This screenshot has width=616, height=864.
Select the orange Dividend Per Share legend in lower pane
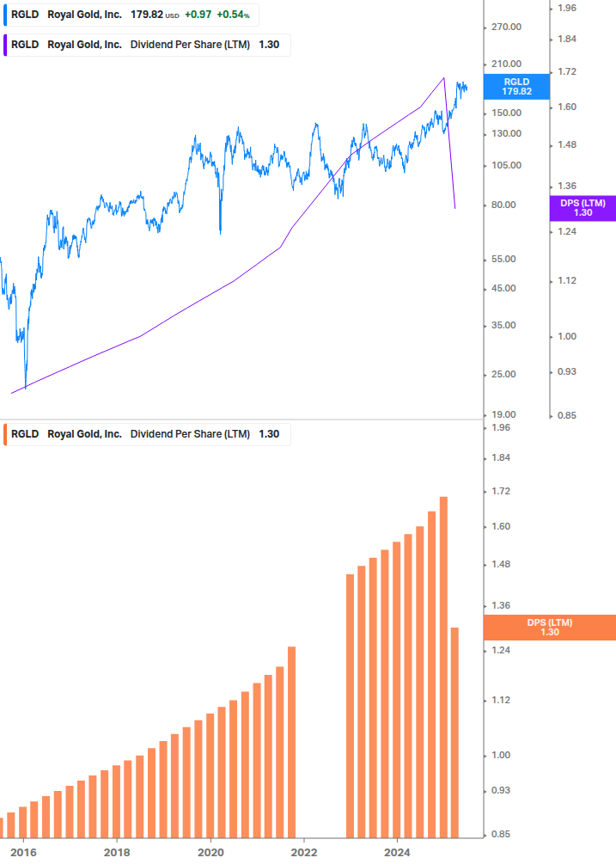[146, 434]
